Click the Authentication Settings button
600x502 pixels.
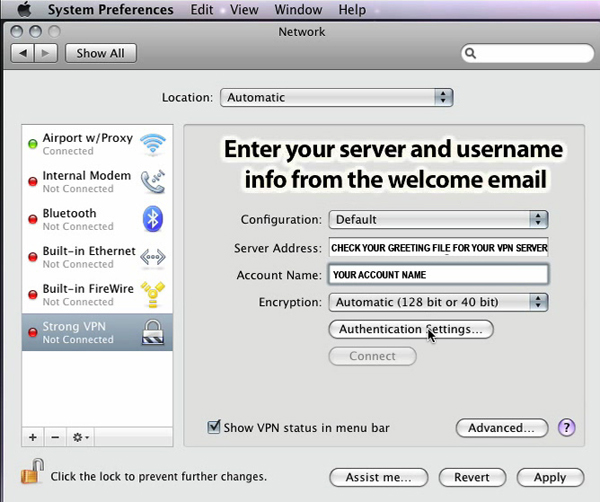pyautogui.click(x=411, y=329)
